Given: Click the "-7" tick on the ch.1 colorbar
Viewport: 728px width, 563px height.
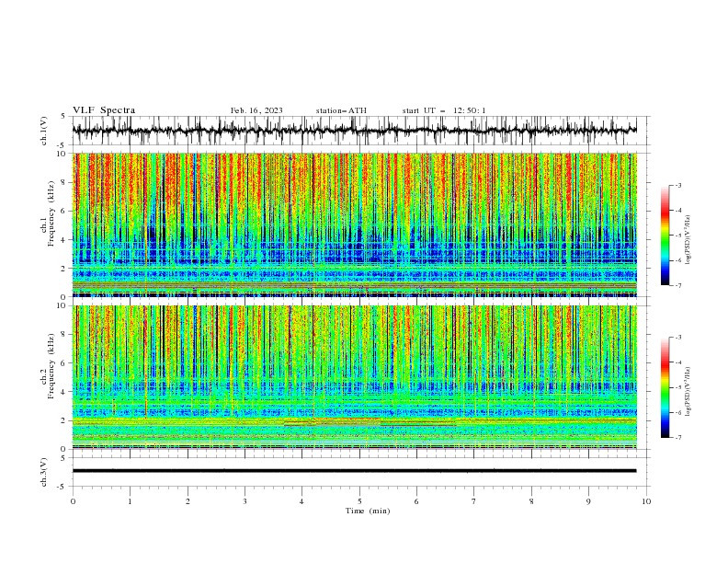Looking at the screenshot, I should (678, 285).
